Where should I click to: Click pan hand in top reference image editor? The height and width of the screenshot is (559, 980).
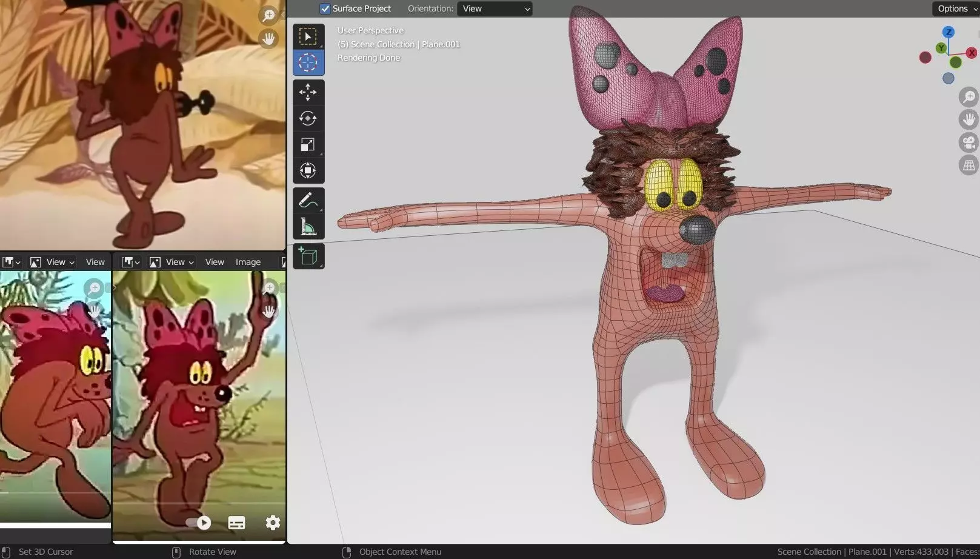(x=268, y=39)
